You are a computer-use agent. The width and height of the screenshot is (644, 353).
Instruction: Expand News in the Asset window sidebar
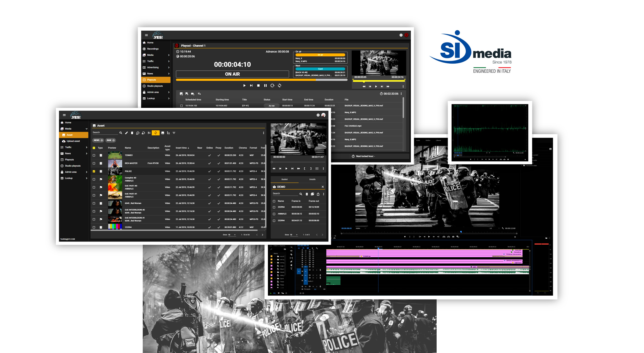tap(86, 153)
